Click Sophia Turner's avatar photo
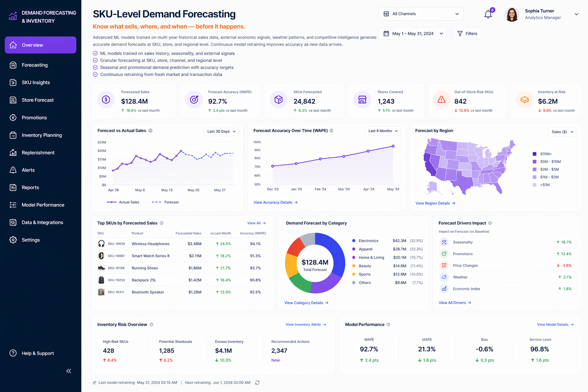Screen dimensions: 588x392 click(x=512, y=14)
